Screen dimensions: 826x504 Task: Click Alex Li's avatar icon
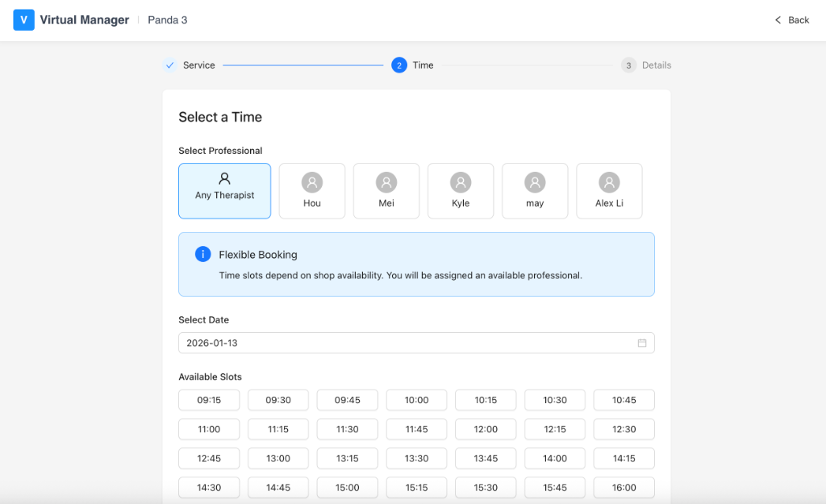point(609,182)
